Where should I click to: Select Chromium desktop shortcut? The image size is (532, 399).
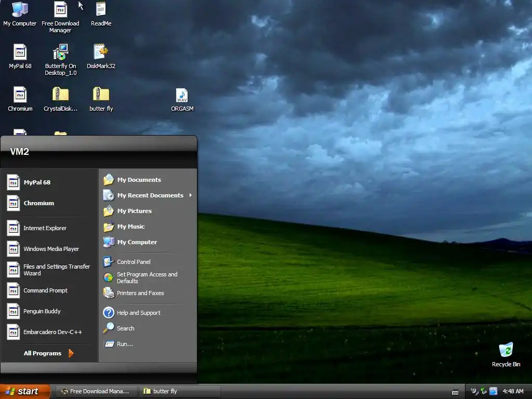20,99
